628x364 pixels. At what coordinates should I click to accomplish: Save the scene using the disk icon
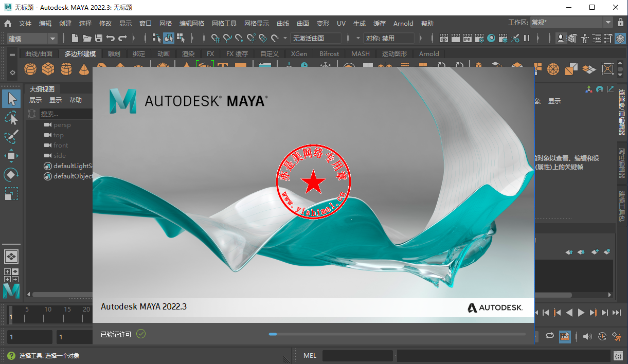[x=99, y=38]
